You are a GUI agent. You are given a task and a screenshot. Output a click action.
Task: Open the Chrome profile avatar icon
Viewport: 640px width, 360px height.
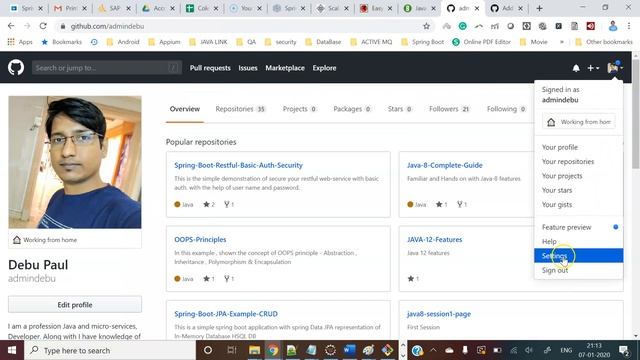pyautogui.click(x=613, y=26)
